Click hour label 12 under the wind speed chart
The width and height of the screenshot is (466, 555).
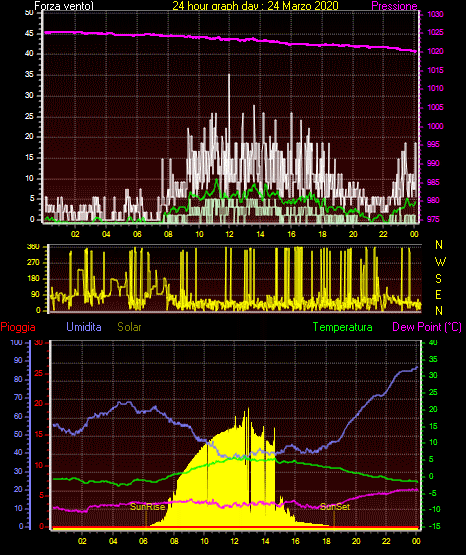(x=230, y=234)
